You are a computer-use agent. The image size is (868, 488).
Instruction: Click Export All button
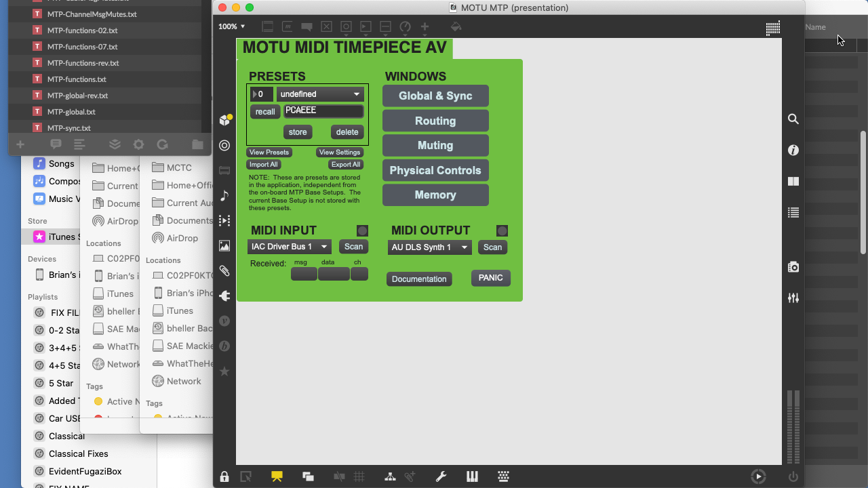[346, 165]
